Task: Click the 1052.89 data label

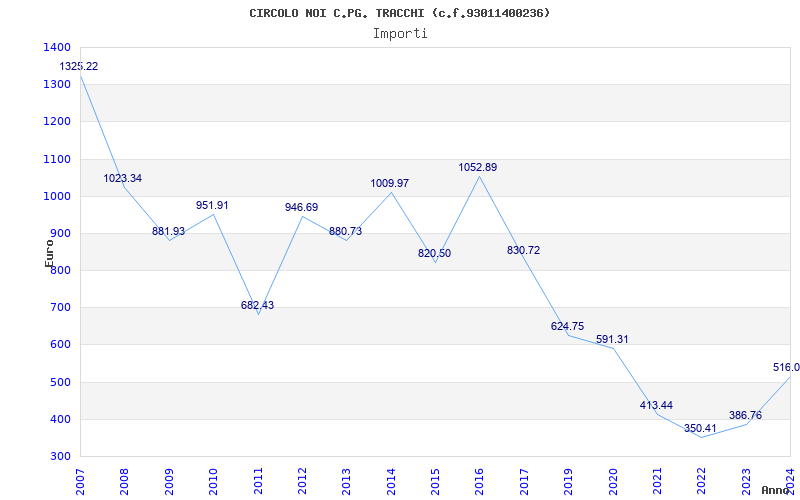Action: tap(478, 167)
